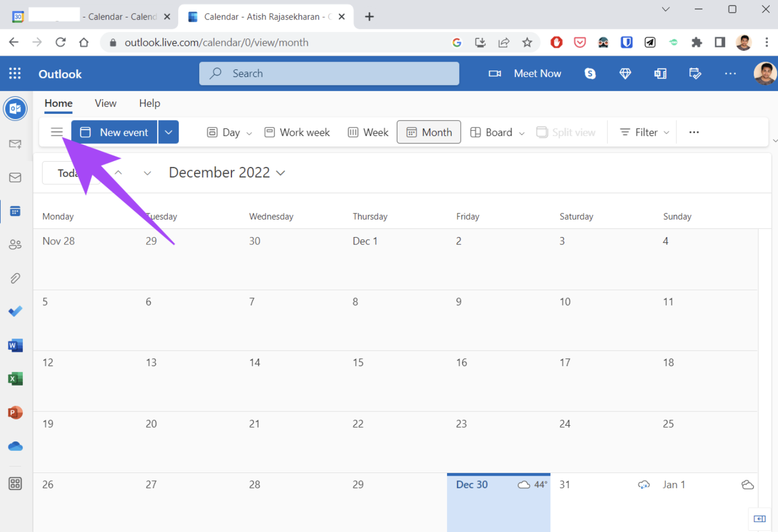Screen dimensions: 778x532
Task: Open Excel from the sidebar
Action: coord(15,379)
